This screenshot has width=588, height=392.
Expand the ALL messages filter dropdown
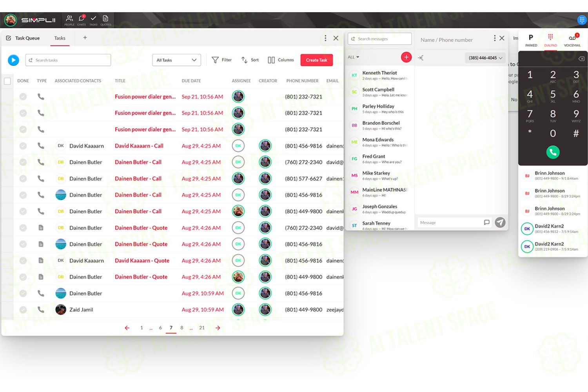354,57
